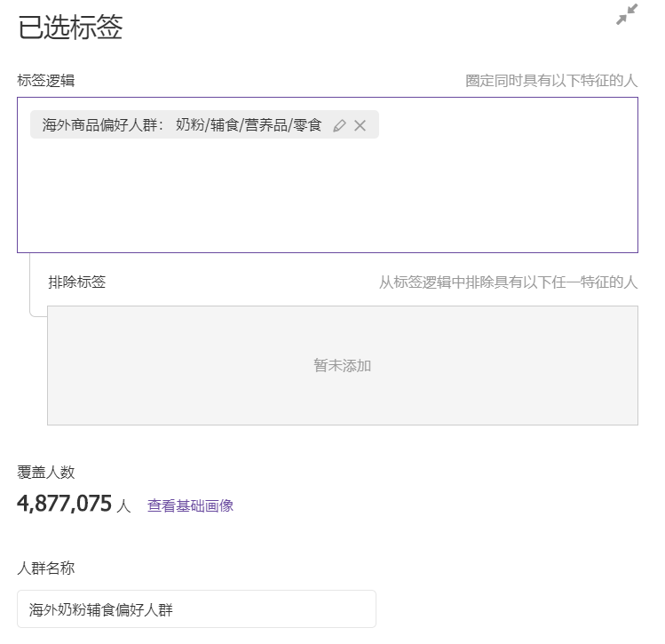This screenshot has height=644, width=665.
Task: Edit the 海外商品偏好人群 tag with the pencil icon
Action: (x=339, y=125)
